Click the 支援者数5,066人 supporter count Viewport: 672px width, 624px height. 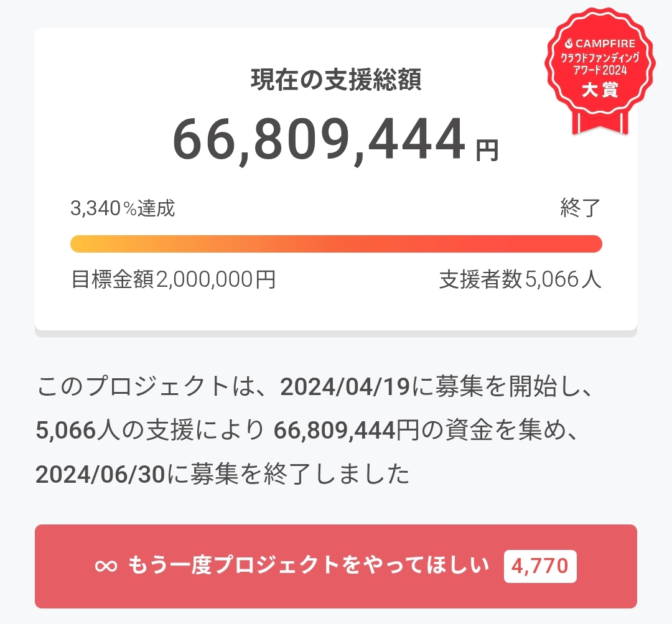520,280
